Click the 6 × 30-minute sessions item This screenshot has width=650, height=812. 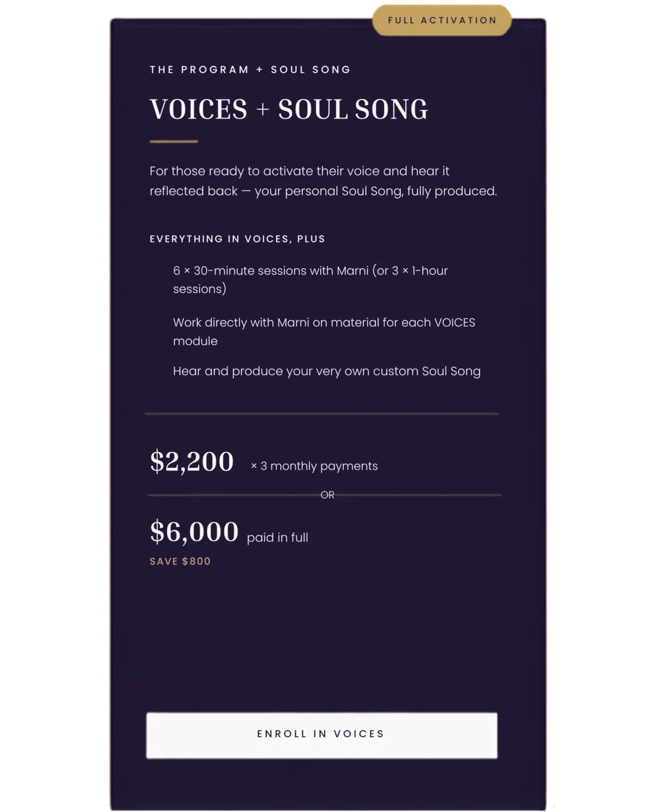310,280
